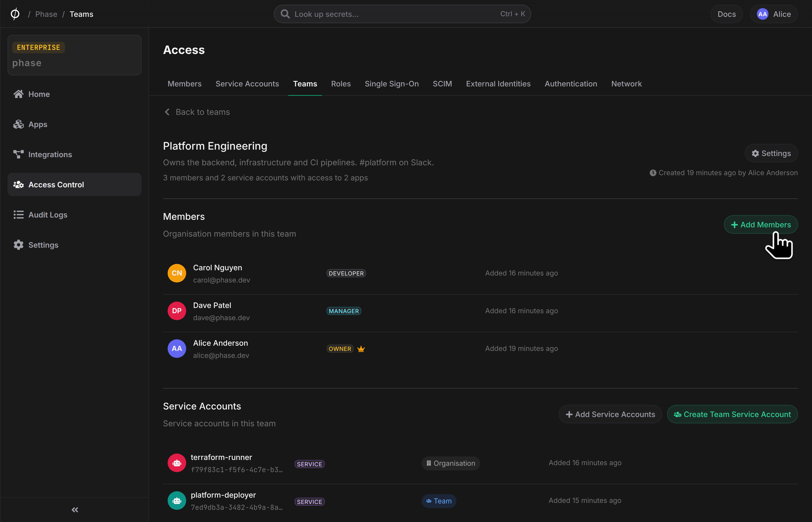Open Home from the sidebar

point(74,94)
